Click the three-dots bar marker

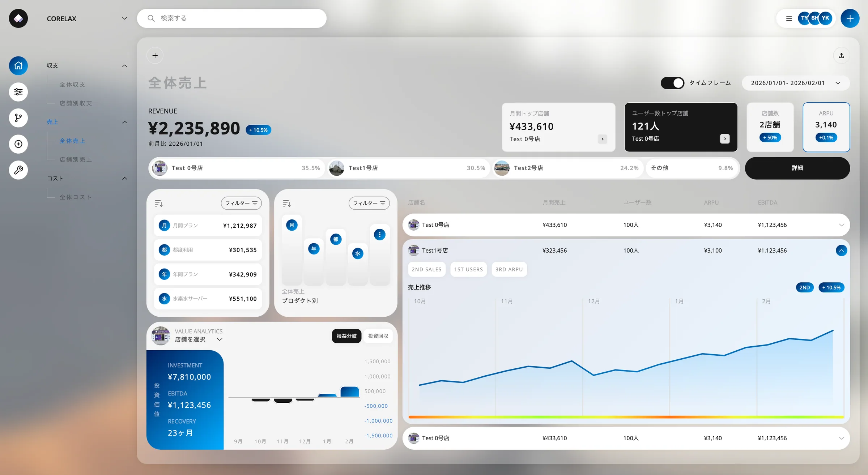pyautogui.click(x=380, y=235)
